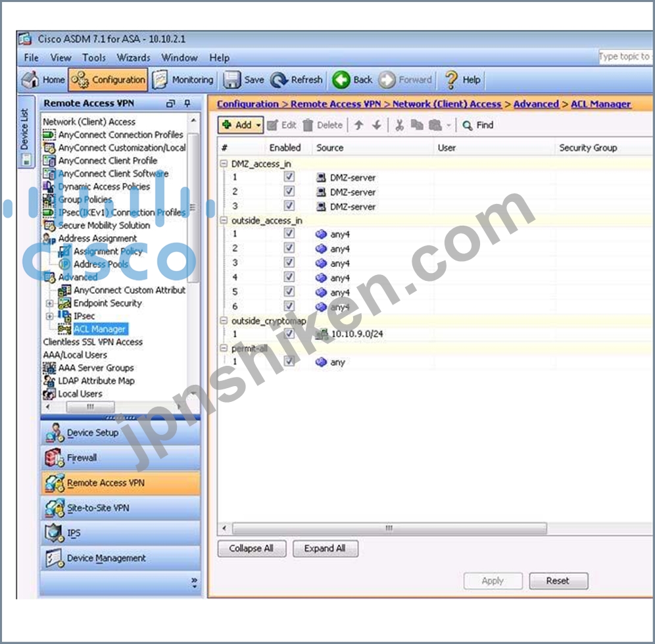Image resolution: width=655 pixels, height=644 pixels.
Task: Click the Reset button
Action: pos(558,581)
